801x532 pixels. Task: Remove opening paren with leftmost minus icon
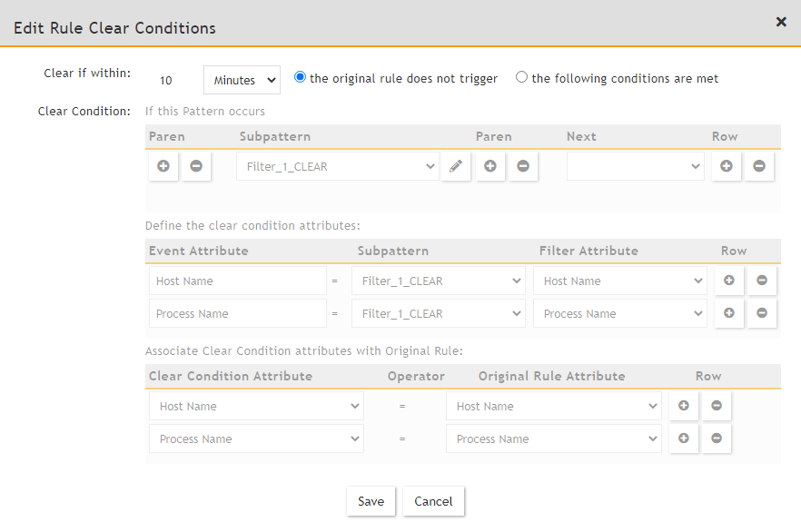[196, 166]
